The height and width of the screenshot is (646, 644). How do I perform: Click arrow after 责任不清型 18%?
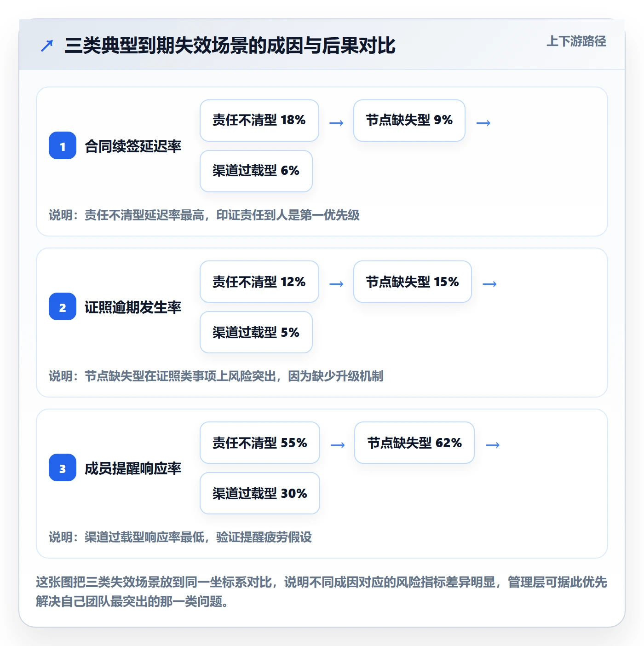coord(337,123)
